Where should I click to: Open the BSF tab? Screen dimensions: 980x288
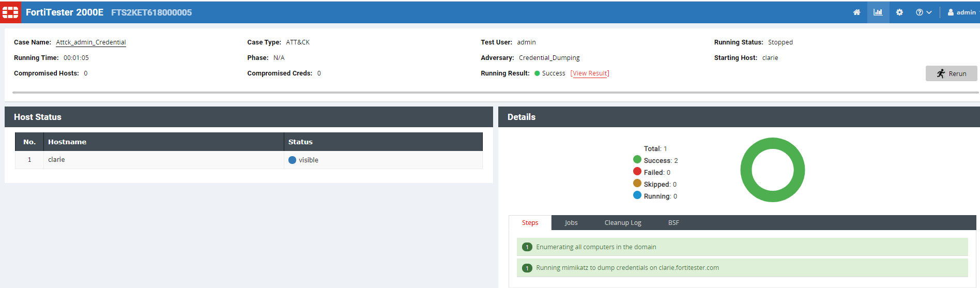click(673, 223)
